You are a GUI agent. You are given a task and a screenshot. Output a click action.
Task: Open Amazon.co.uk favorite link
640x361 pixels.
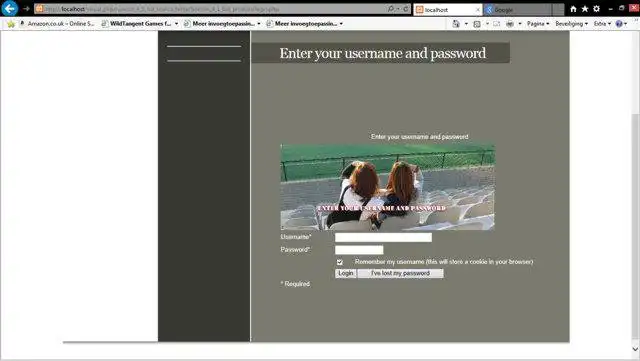point(57,24)
